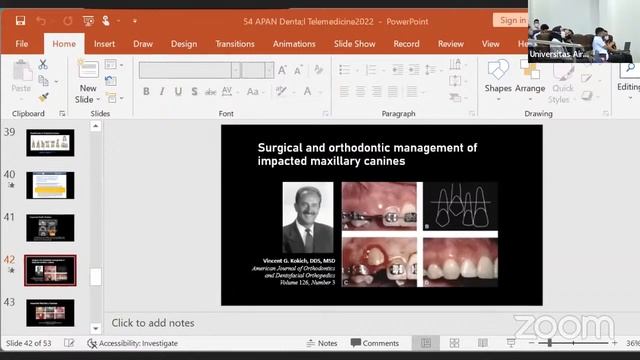Click Accessibility: Investigate status
This screenshot has width=640, height=360.
pyautogui.click(x=133, y=343)
